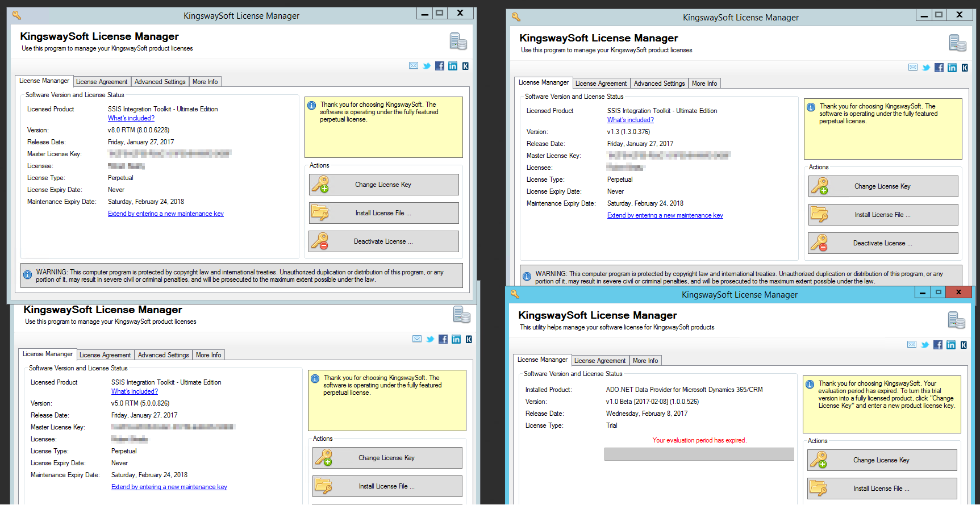Click the key icon in the v1.3 window title bar
This screenshot has height=505, width=980.
pos(516,17)
